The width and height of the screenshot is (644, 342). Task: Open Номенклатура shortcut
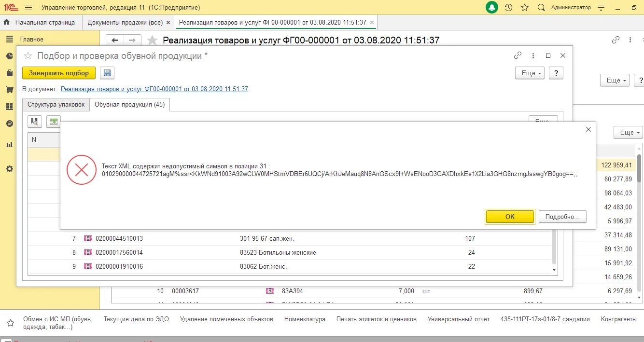[x=305, y=319]
